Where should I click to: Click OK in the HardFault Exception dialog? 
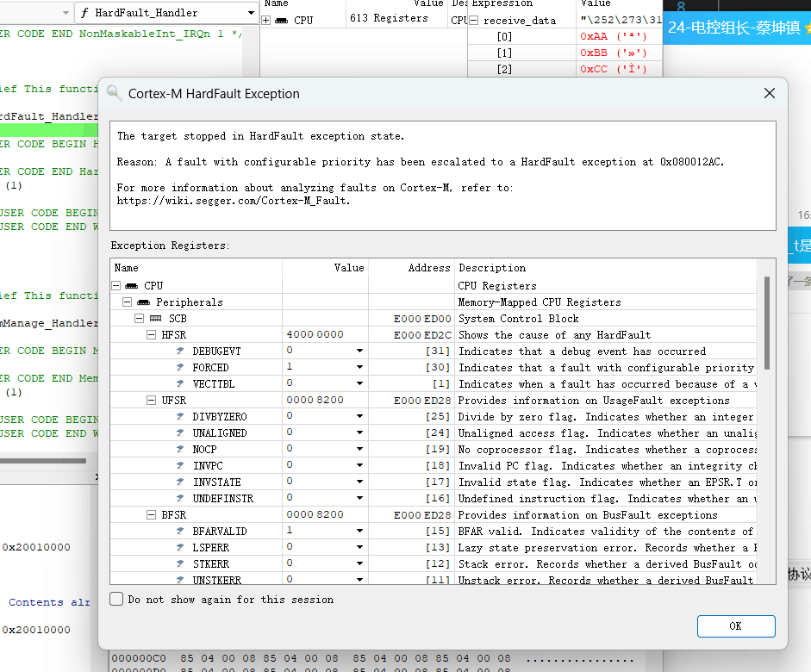click(x=735, y=626)
